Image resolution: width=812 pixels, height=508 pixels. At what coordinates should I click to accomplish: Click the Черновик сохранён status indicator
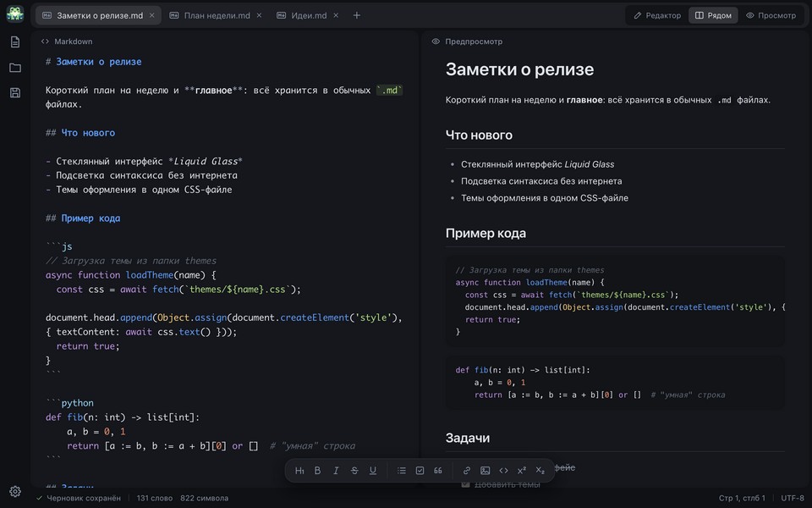tap(78, 498)
